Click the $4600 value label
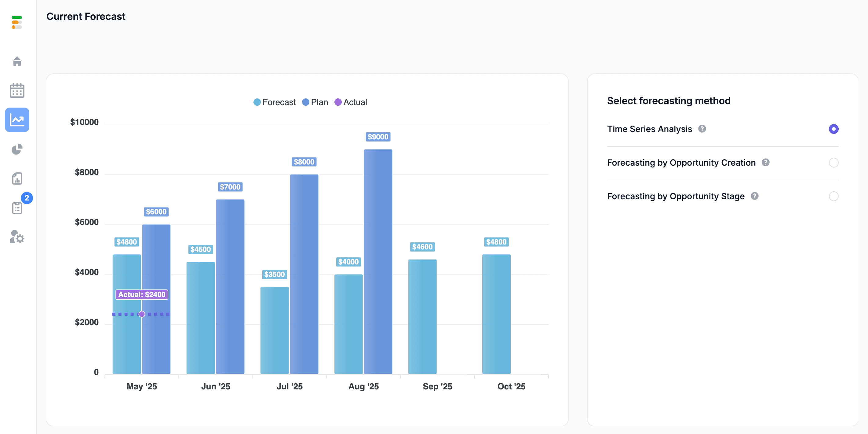The width and height of the screenshot is (868, 434). click(422, 247)
